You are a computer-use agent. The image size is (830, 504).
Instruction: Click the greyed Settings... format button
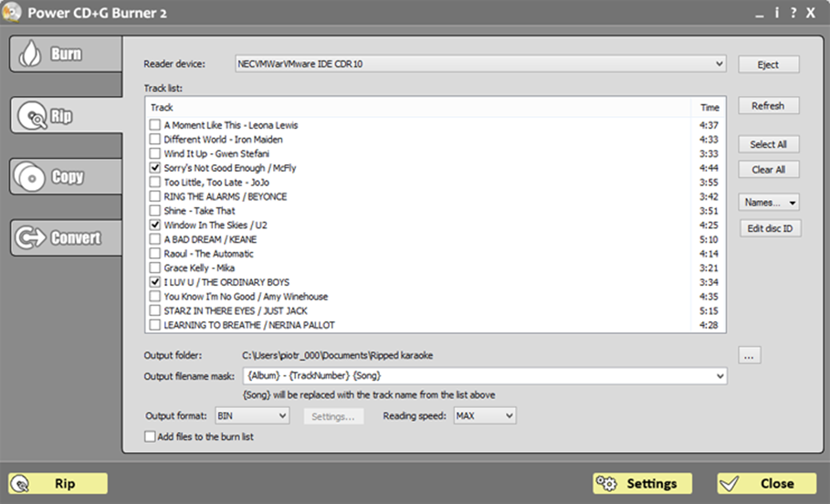click(333, 416)
